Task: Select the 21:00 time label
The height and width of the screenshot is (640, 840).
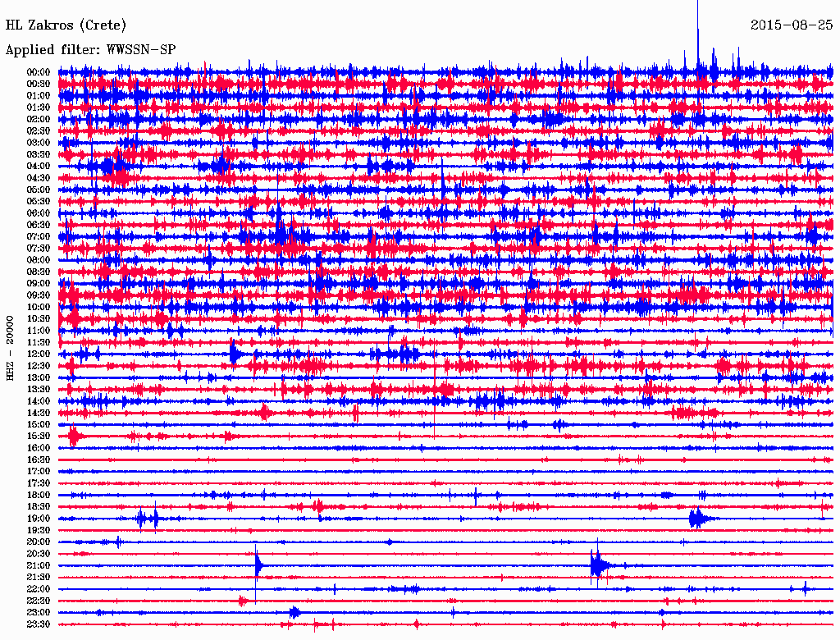Action: coord(39,566)
